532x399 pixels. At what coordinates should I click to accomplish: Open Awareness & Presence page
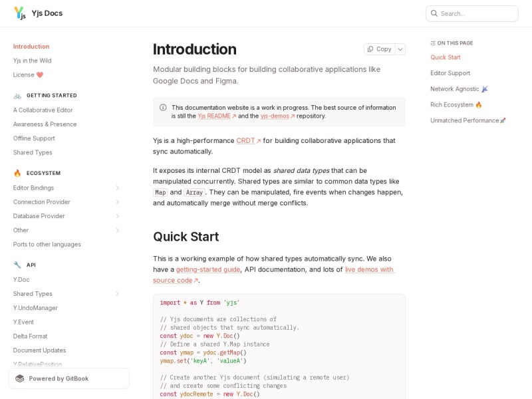point(45,124)
